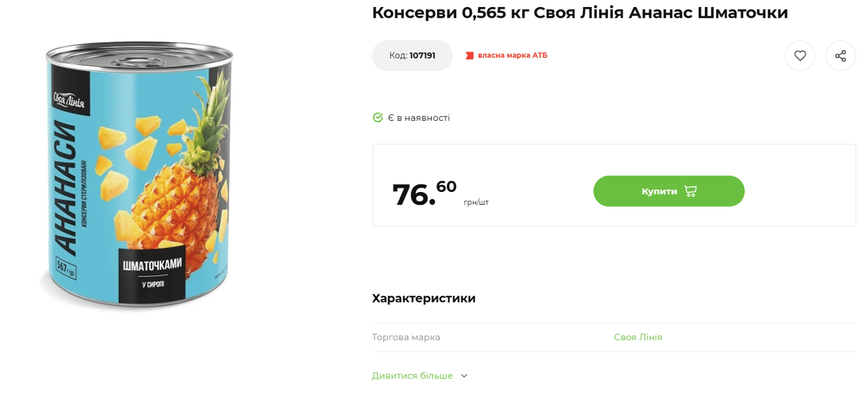
Task: Click the share icon button
Action: (x=840, y=56)
